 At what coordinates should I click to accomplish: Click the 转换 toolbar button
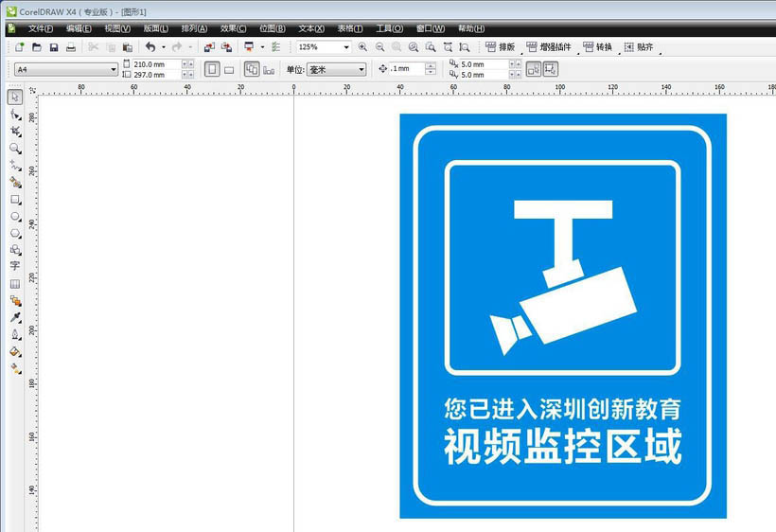[x=598, y=47]
